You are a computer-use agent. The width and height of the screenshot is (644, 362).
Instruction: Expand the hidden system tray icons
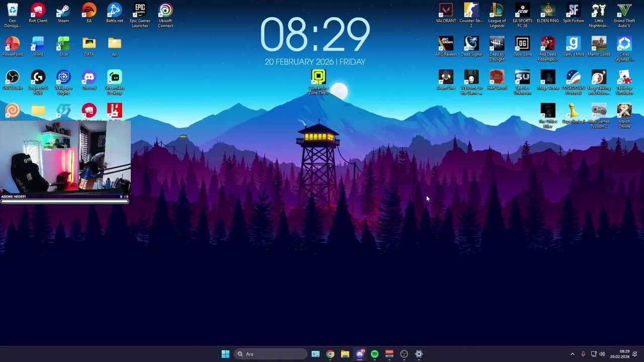(572, 354)
